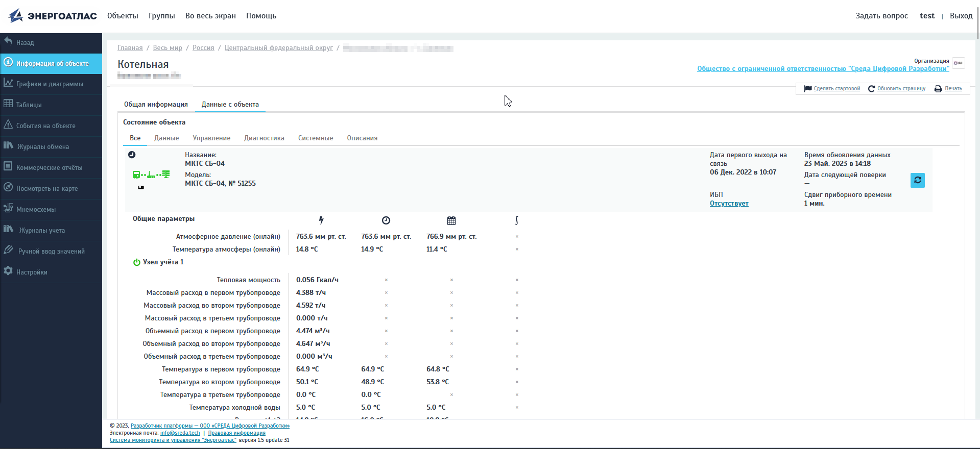Open the Управление state tab
Screen dimensions: 980x449
click(x=211, y=138)
